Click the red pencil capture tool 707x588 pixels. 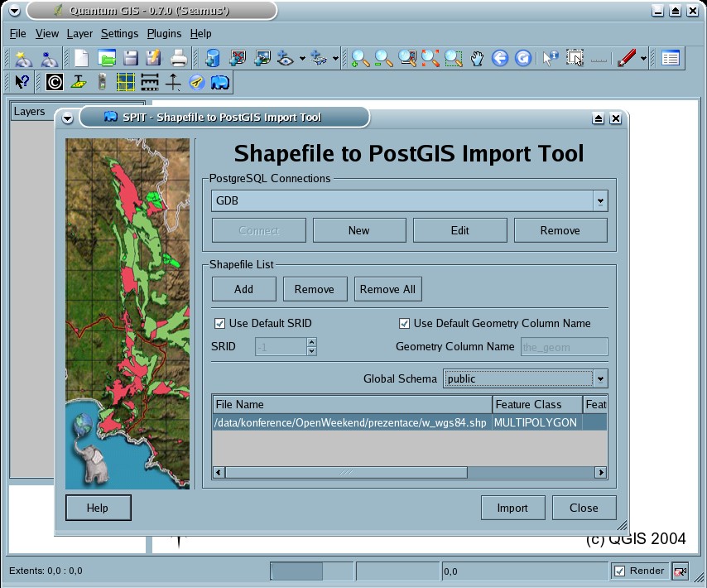coord(627,58)
